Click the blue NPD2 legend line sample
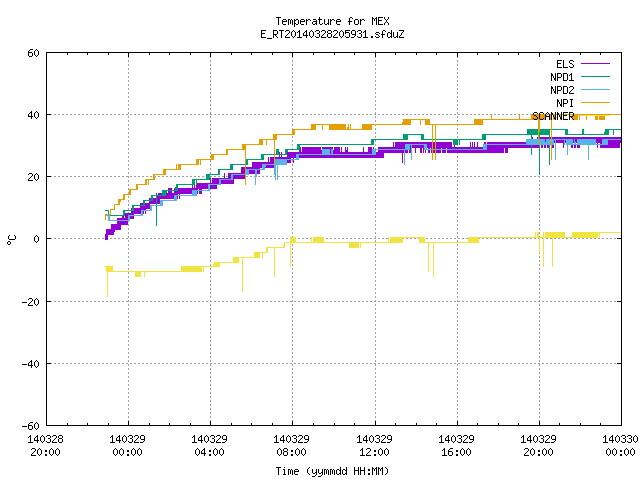Screen dimensions: 640x480 tap(595, 89)
